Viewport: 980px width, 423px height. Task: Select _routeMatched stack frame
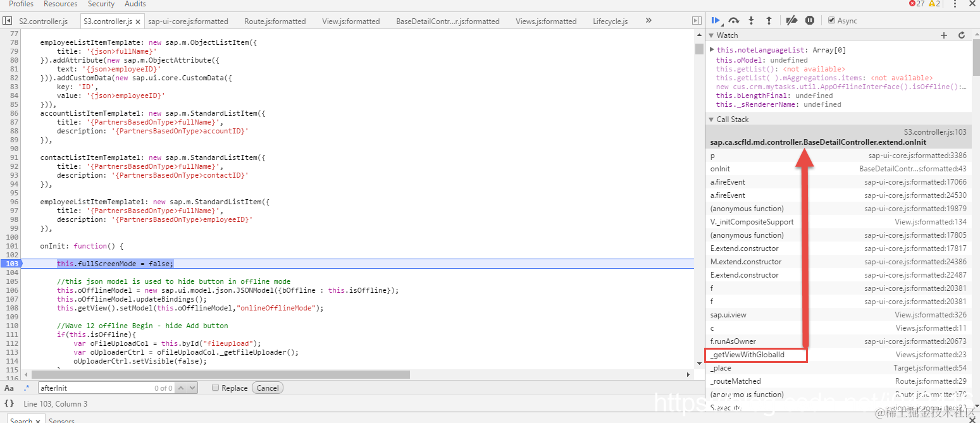[x=838, y=381]
